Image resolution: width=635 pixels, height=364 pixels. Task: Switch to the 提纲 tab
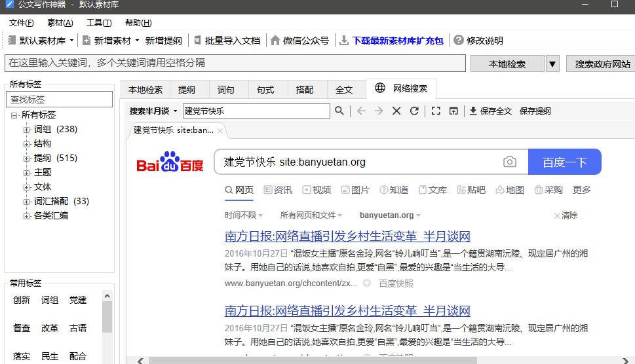pos(187,90)
